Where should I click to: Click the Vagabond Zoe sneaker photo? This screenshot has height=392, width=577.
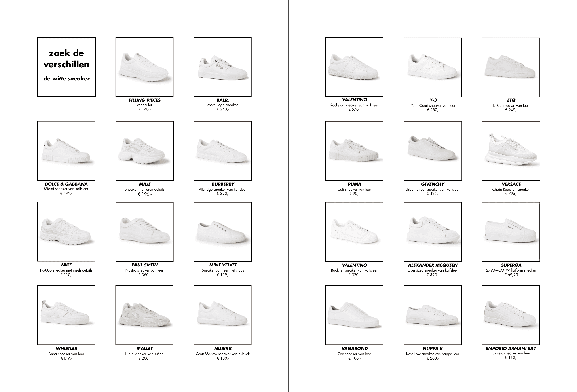tap(354, 315)
